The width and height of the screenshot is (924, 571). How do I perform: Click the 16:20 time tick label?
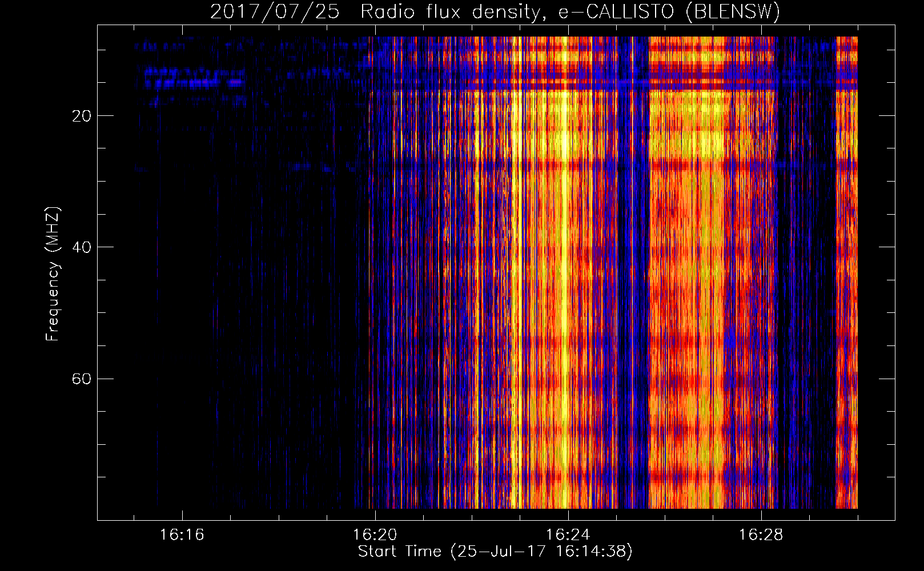[375, 535]
